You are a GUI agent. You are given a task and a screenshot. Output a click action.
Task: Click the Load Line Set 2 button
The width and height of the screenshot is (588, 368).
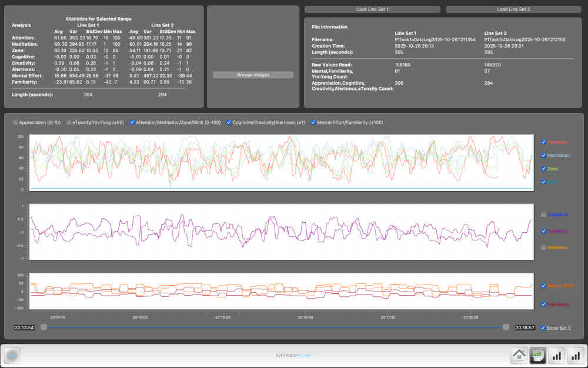click(x=513, y=9)
